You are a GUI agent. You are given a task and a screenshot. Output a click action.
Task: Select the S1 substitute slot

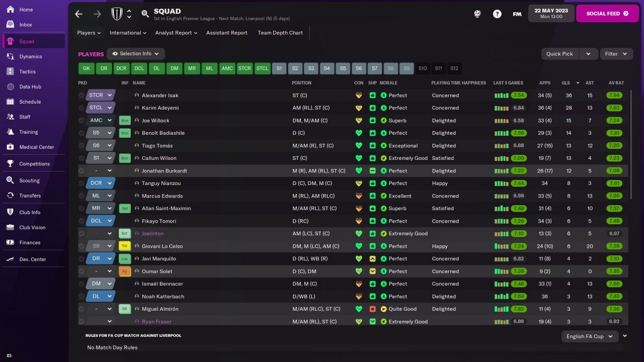[x=279, y=68]
